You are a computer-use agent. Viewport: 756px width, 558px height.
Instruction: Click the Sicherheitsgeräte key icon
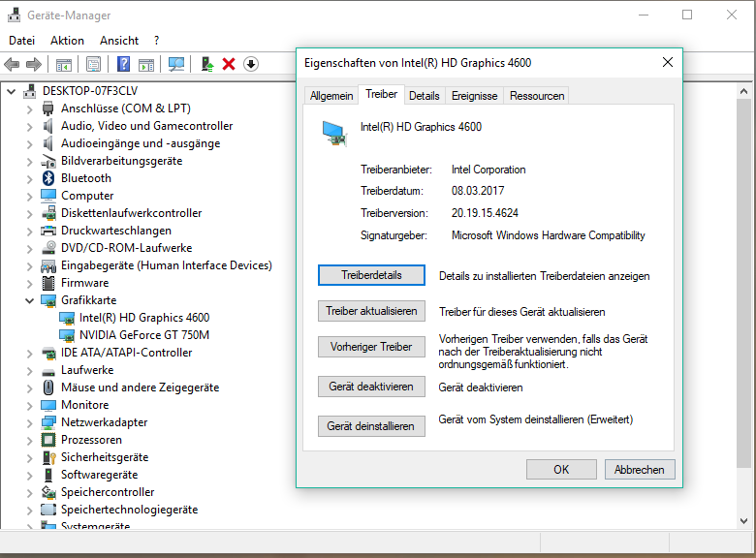pyautogui.click(x=49, y=457)
